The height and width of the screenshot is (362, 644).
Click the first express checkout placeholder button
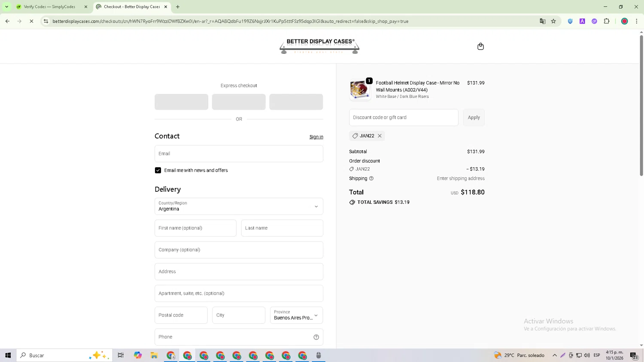click(181, 102)
